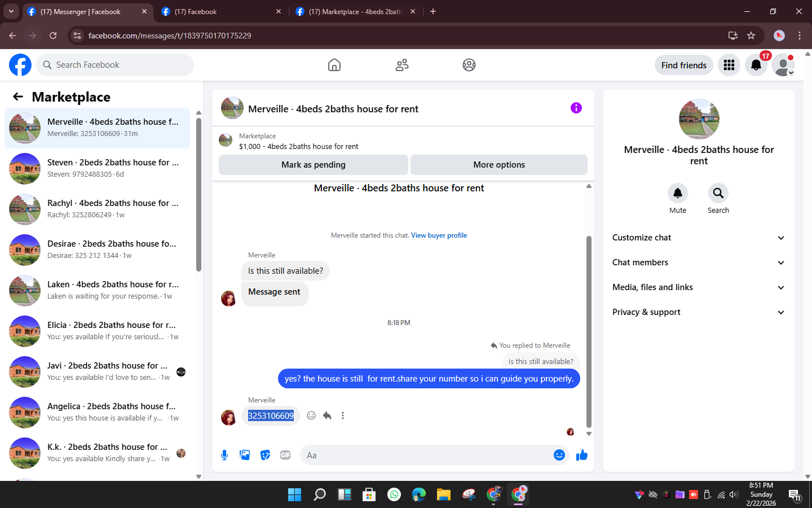Viewport: 812px width, 508px height.
Task: Mute the Merveille conversation
Action: pyautogui.click(x=678, y=193)
